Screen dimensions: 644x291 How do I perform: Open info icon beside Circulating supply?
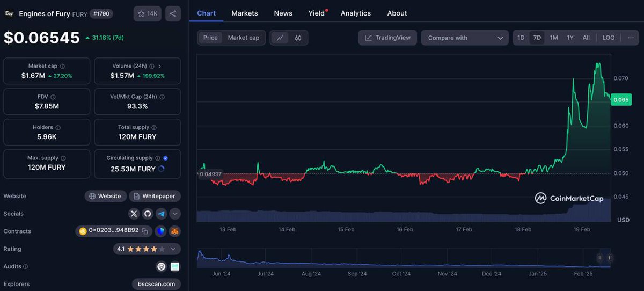tap(158, 158)
